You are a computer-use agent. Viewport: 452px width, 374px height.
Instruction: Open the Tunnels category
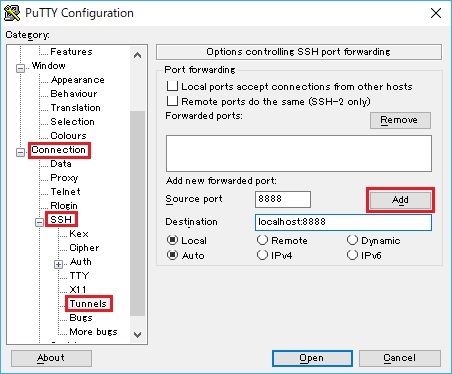point(88,304)
